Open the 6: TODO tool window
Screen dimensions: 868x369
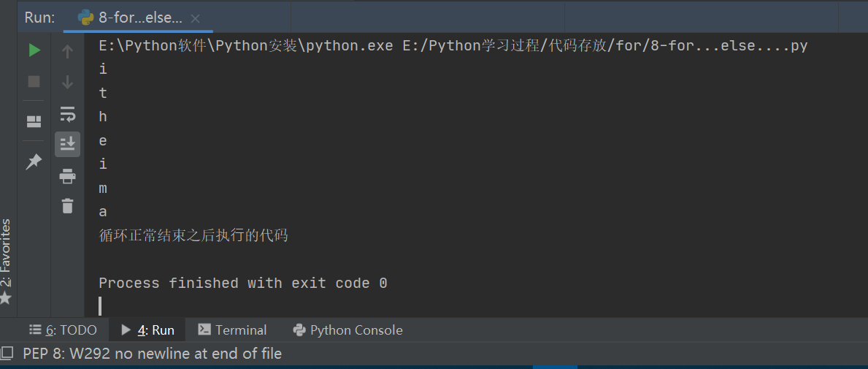tap(63, 330)
